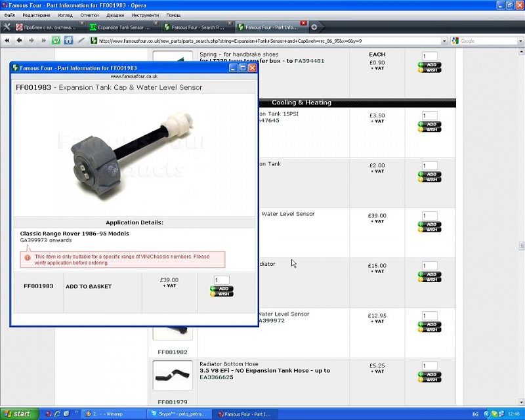Open the Opera panel toggle wrench icon

7,27
